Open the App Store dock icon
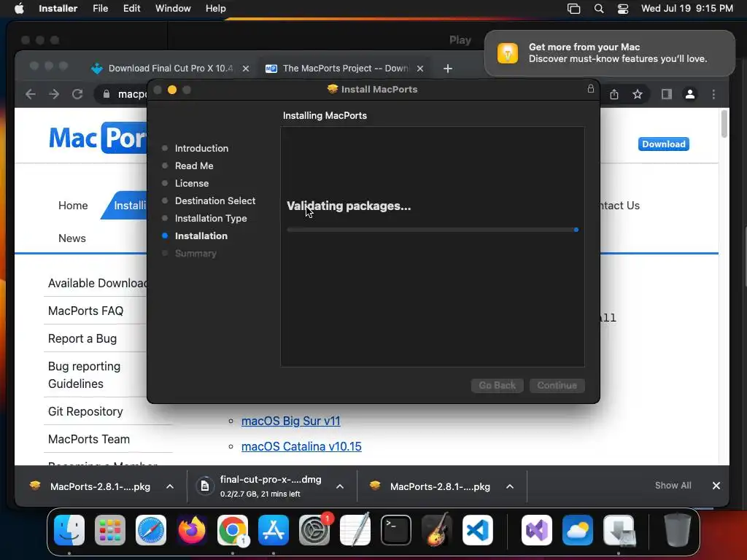 [274, 529]
